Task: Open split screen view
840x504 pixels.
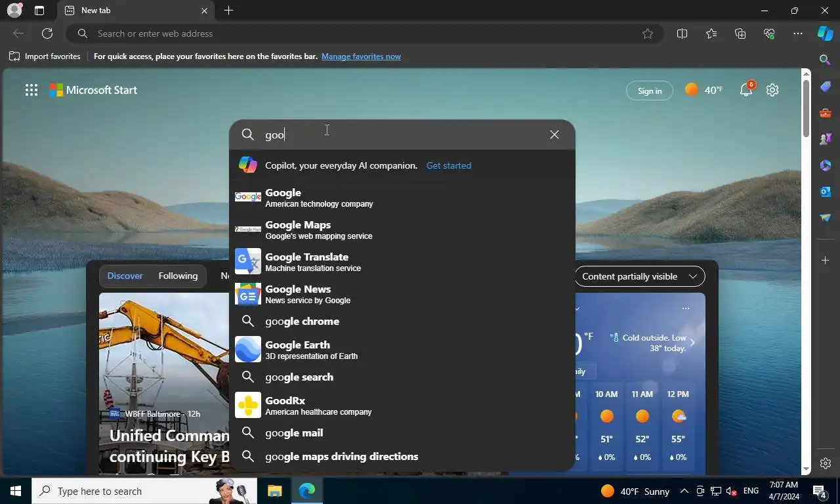Action: (x=682, y=33)
